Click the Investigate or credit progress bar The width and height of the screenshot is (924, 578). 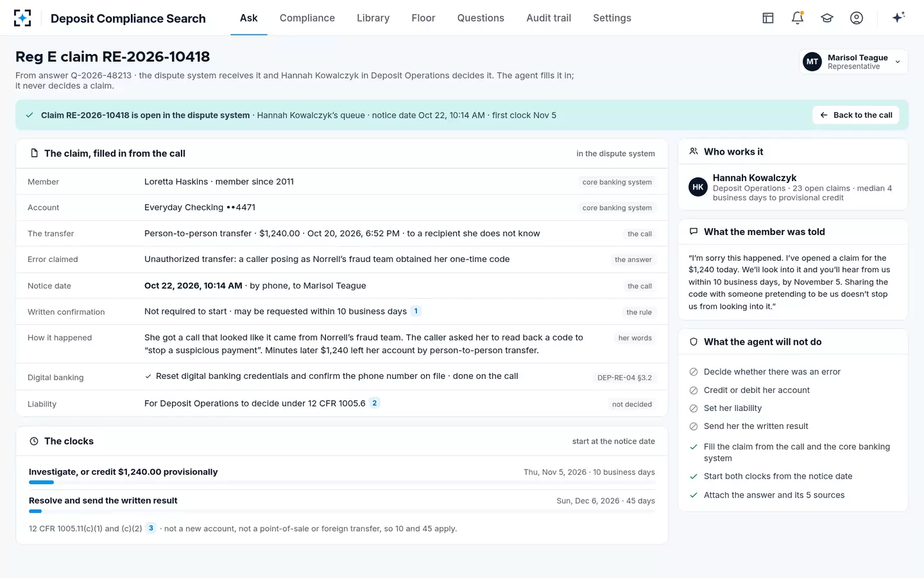coord(342,482)
